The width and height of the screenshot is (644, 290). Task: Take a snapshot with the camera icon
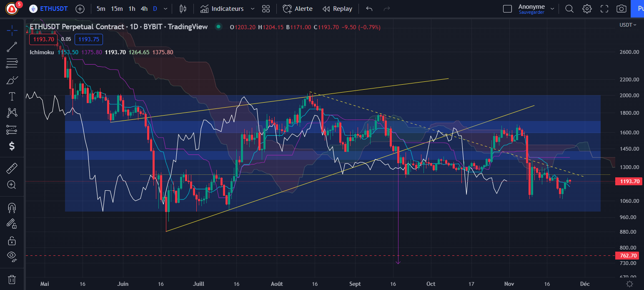pos(621,8)
